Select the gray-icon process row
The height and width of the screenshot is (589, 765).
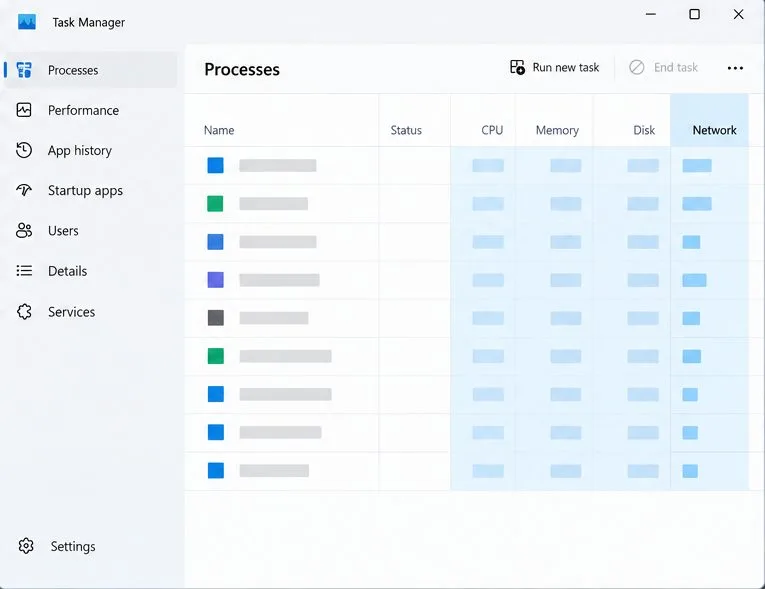pyautogui.click(x=466, y=318)
